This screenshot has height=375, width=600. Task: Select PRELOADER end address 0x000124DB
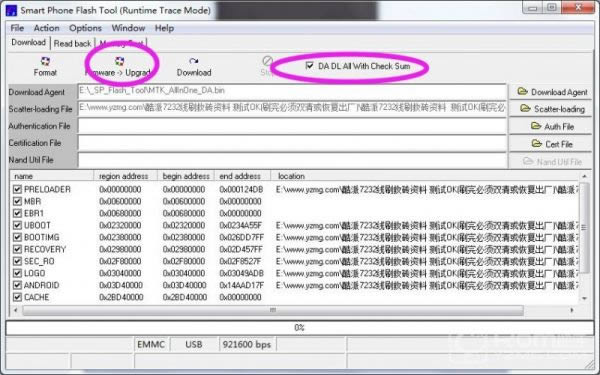tap(241, 189)
